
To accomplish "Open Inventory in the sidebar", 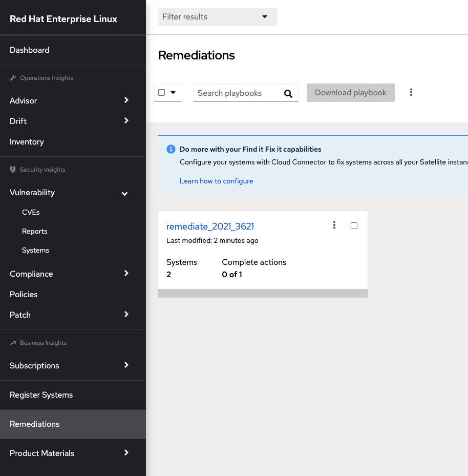I will [73, 142].
